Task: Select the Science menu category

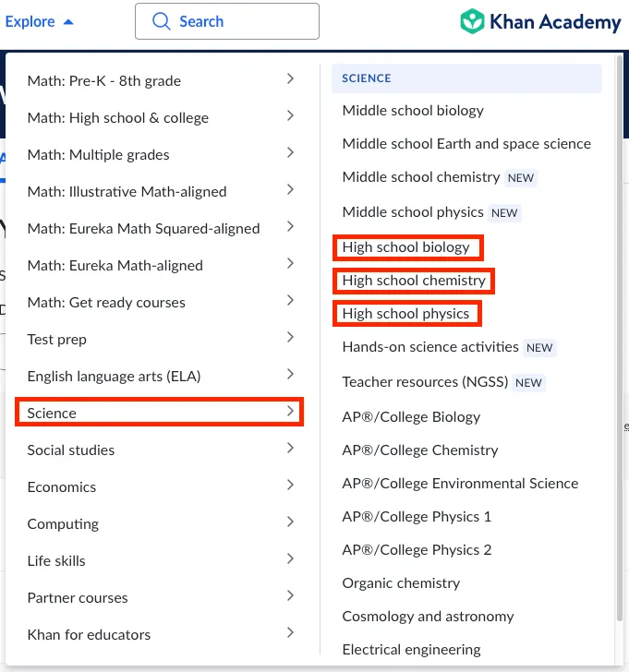Action: (x=159, y=413)
